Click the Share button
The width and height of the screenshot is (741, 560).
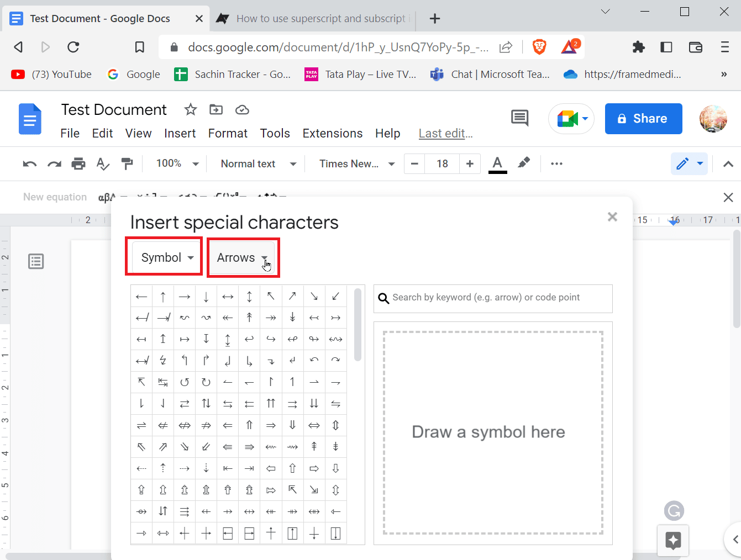tap(643, 119)
